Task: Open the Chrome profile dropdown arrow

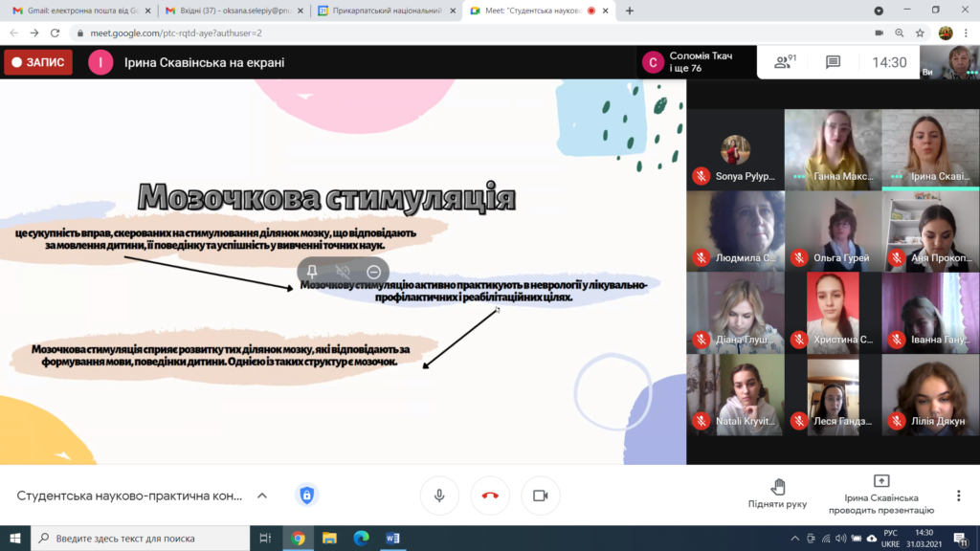Action: click(879, 11)
